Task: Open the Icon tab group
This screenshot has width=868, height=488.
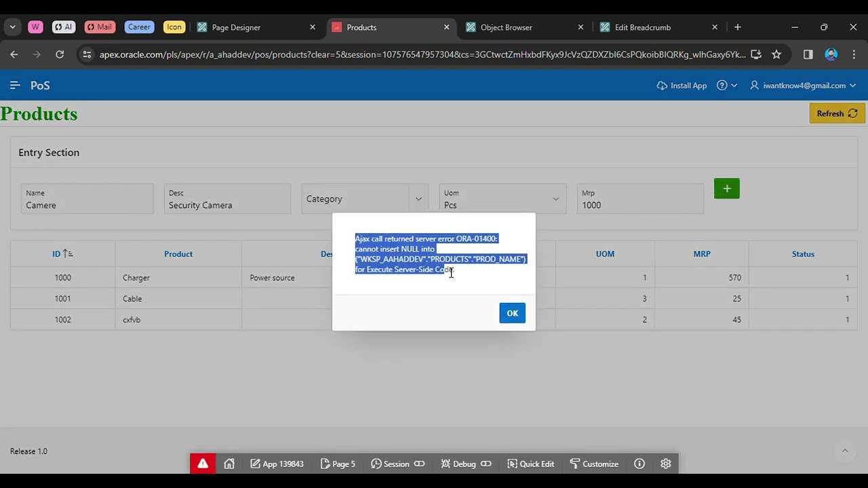Action: click(x=174, y=27)
